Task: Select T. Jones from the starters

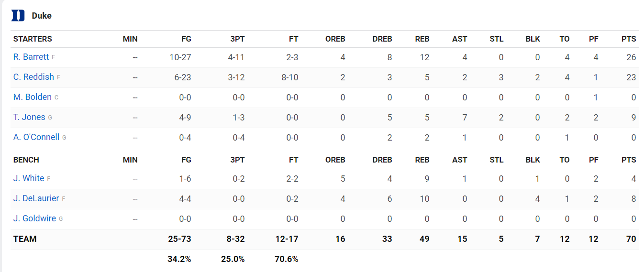Action: coord(29,117)
